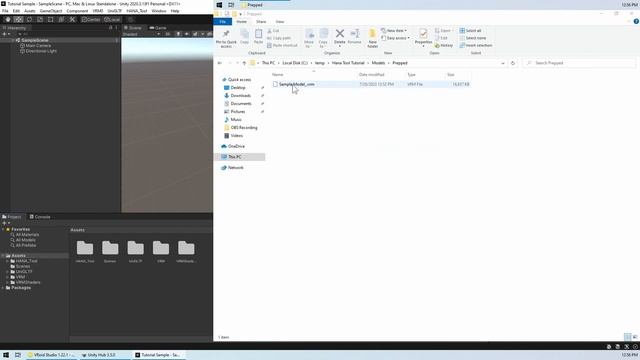Image resolution: width=640 pixels, height=360 pixels.
Task: Select the Move tool in Unity toolbar
Action: 18,20
